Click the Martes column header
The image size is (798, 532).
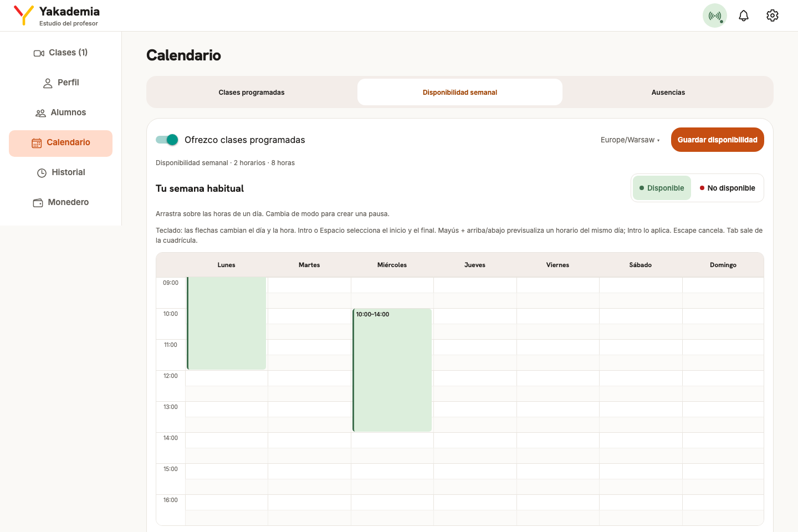pyautogui.click(x=309, y=265)
